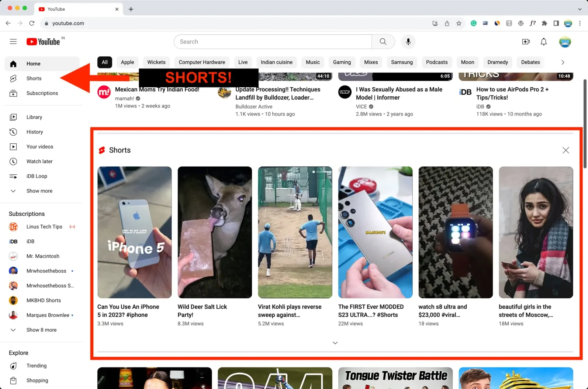Open beautiful girls in Moscow Short
The image size is (588, 389).
point(536,232)
